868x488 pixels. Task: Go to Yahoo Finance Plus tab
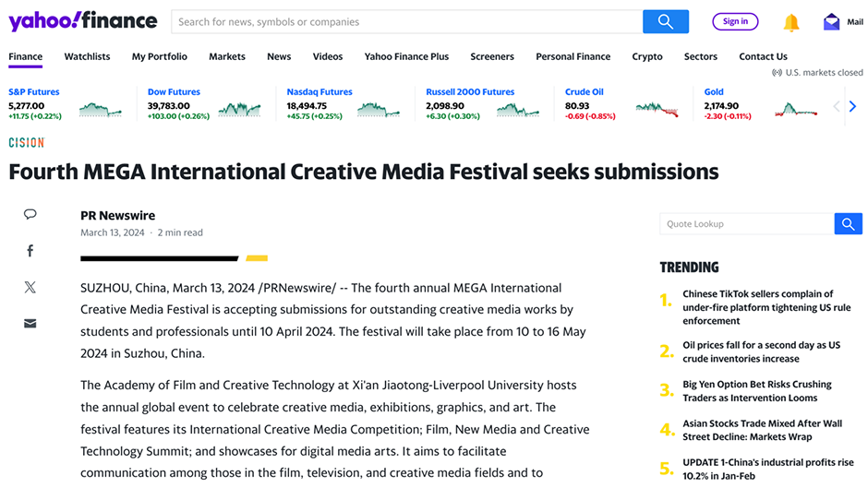[406, 56]
